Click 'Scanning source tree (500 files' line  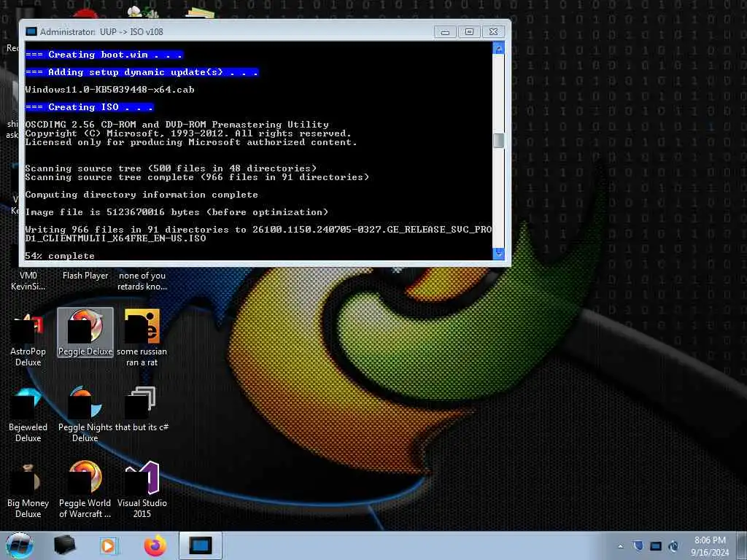[171, 168]
